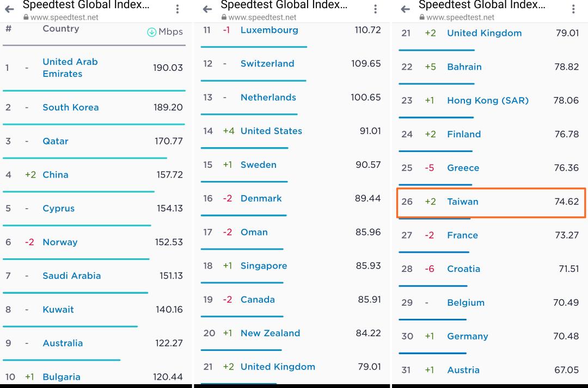The height and width of the screenshot is (388, 588).
Task: Select South Korea from the ranking
Action: tap(70, 107)
